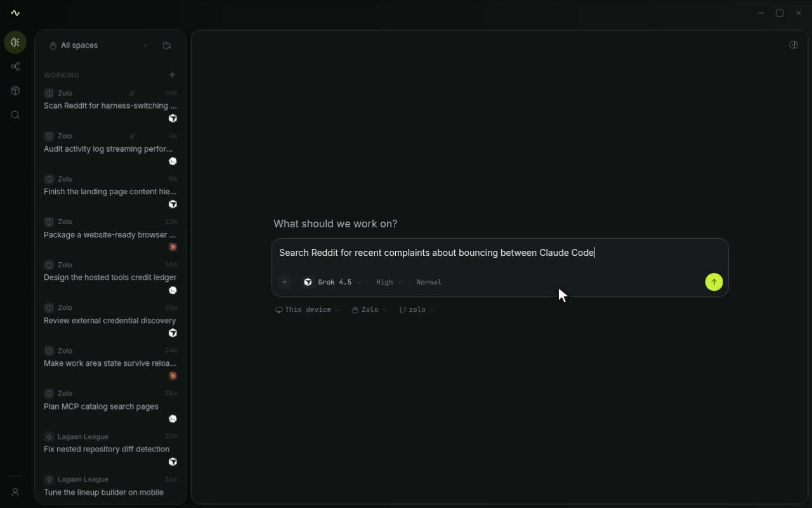Open session Package a website-ready browser
The height and width of the screenshot is (508, 812).
pyautogui.click(x=110, y=234)
